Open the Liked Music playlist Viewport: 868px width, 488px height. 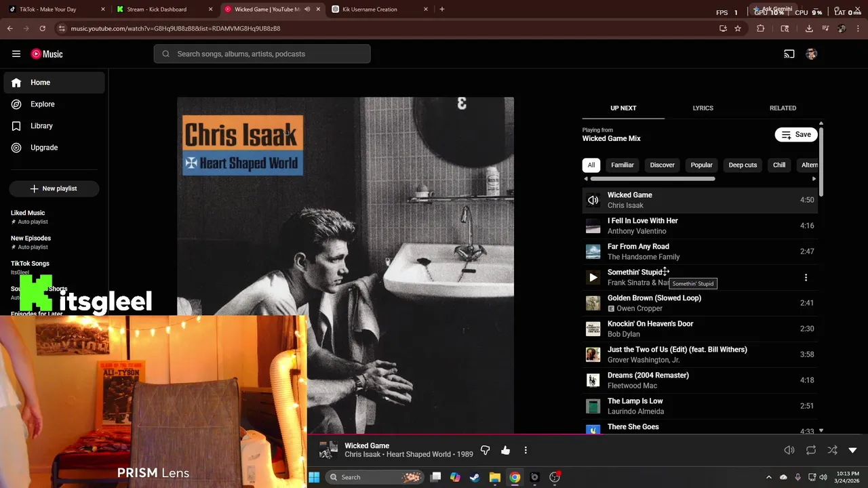[x=54, y=217]
